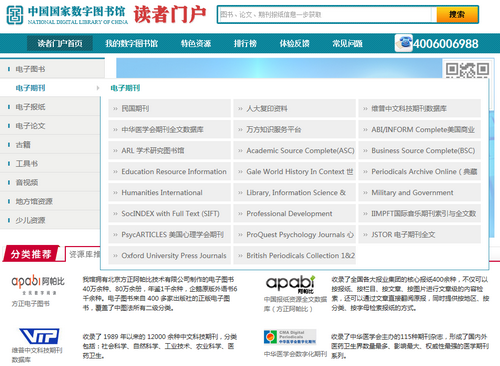Image resolution: width=500 pixels, height=366 pixels.
Task: Select 古籍 in the sidebar
Action: coord(50,145)
